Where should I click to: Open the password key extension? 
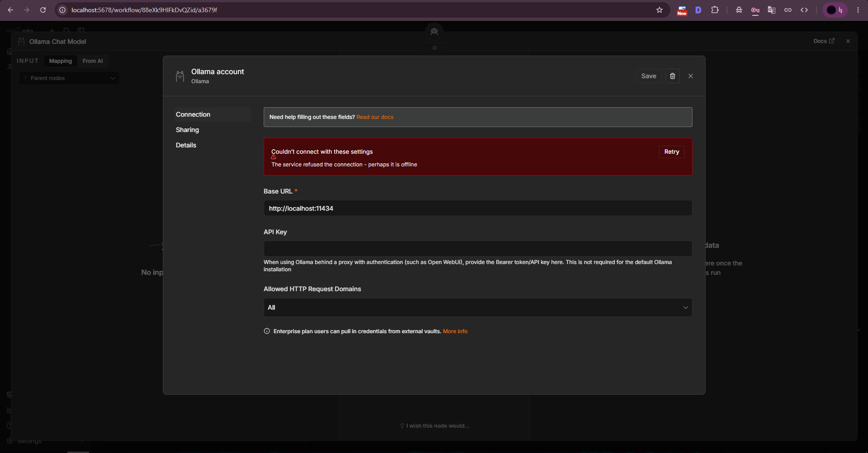point(755,10)
